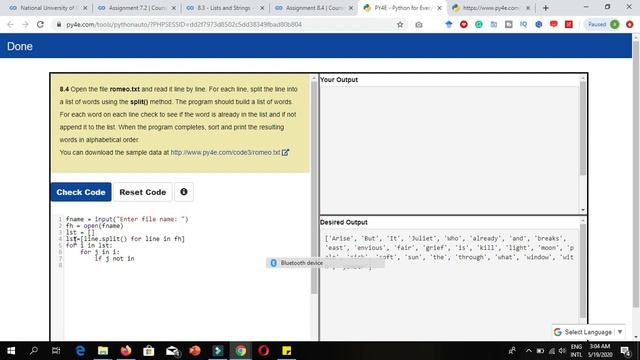640x360 pixels.
Task: Open Microsoft Store from the taskbar
Action: (149, 351)
